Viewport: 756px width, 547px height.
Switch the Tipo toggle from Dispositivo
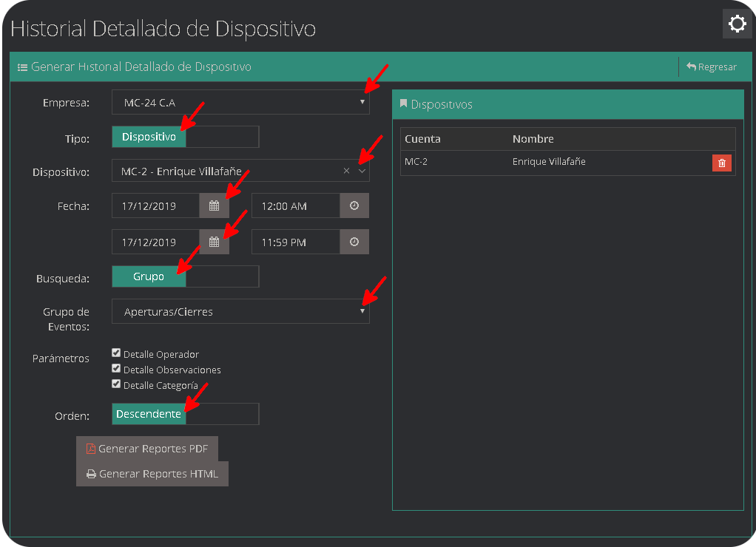[148, 137]
